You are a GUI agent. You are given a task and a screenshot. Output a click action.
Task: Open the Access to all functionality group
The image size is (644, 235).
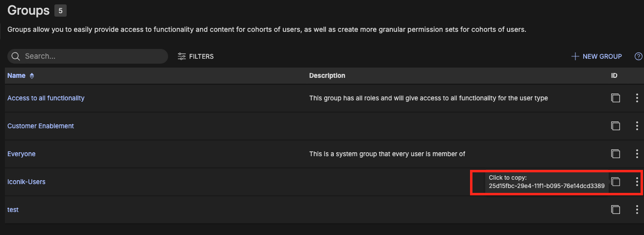click(x=46, y=98)
